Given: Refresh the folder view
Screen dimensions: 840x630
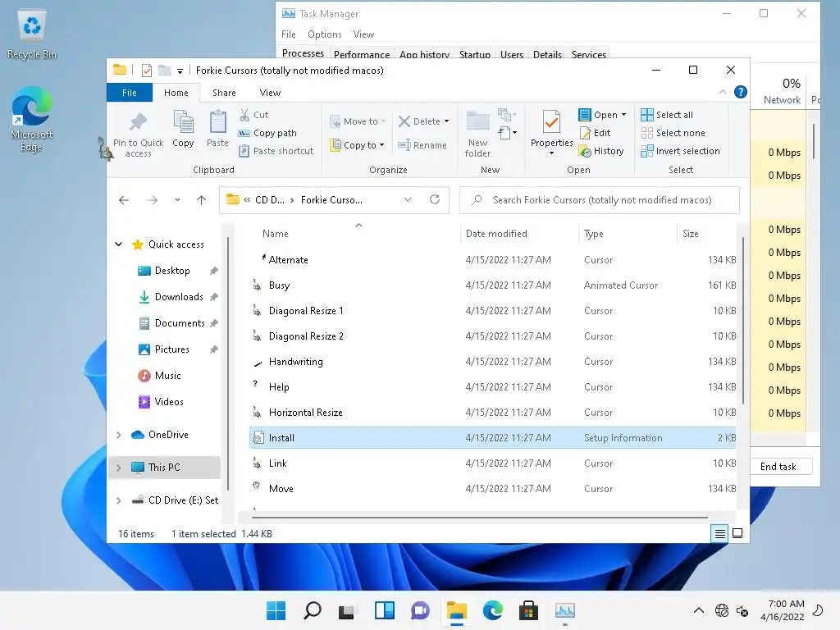Looking at the screenshot, I should (x=435, y=200).
